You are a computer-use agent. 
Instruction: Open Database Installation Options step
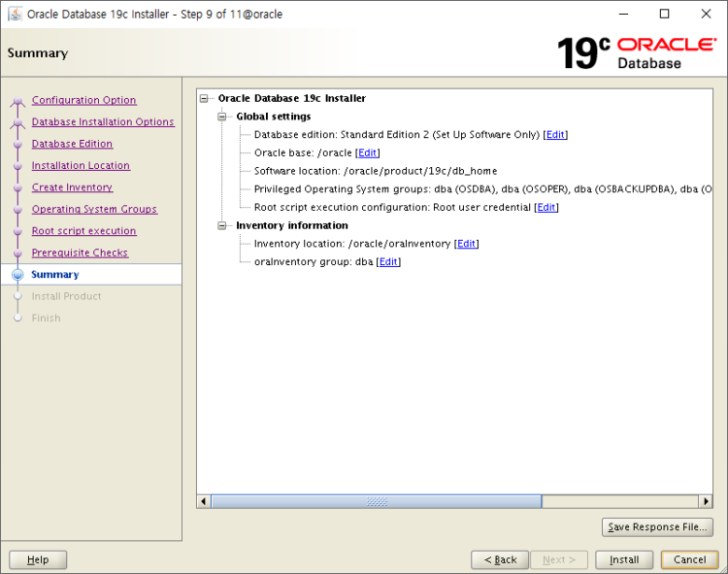[103, 122]
